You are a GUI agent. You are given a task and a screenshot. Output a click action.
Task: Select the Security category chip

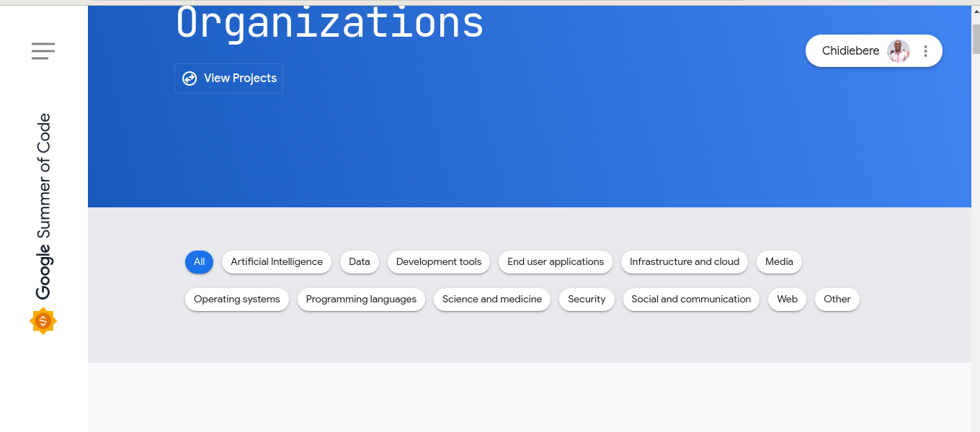click(587, 300)
